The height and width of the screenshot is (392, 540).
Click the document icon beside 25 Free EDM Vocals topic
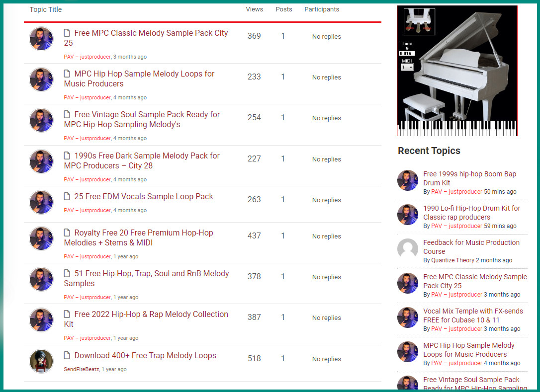coord(67,197)
